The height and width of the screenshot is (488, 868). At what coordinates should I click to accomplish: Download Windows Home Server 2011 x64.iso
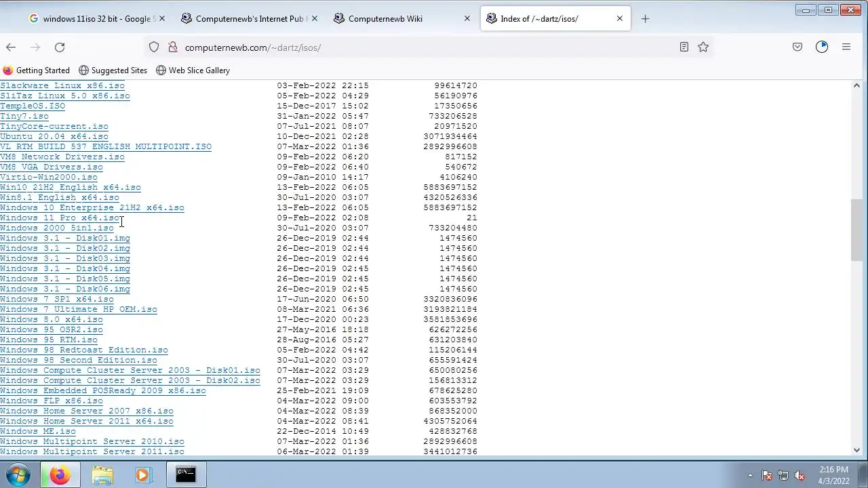[87, 421]
